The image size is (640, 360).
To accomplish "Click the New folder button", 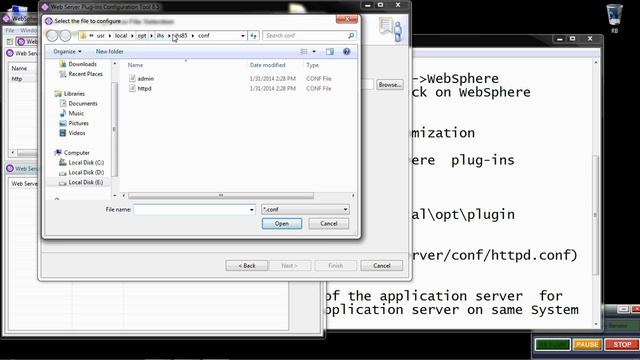I will (109, 51).
